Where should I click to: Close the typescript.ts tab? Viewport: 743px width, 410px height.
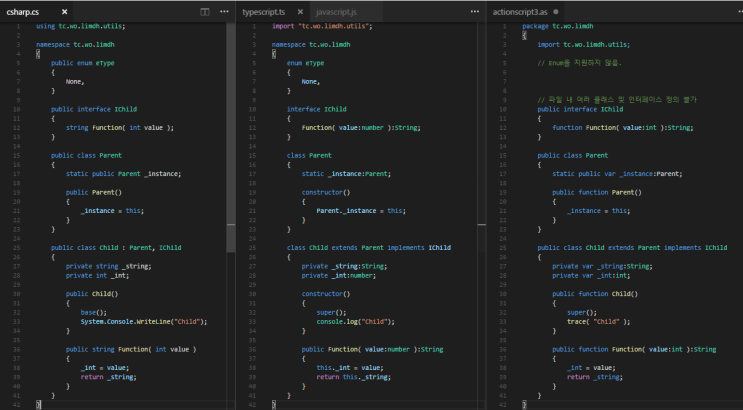coord(300,12)
